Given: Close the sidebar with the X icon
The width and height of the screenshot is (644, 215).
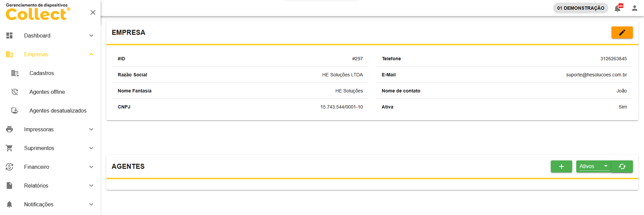Looking at the screenshot, I should point(93,12).
